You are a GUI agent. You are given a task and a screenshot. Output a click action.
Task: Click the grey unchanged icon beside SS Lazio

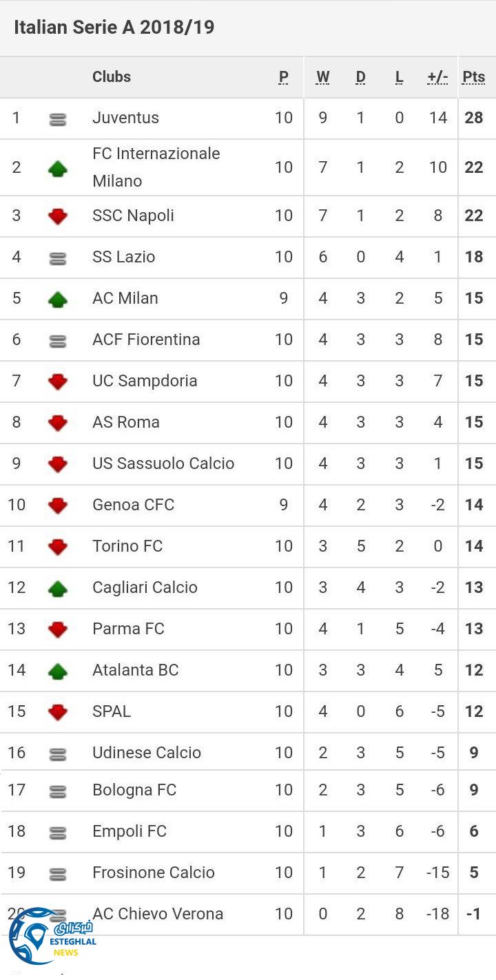click(58, 258)
